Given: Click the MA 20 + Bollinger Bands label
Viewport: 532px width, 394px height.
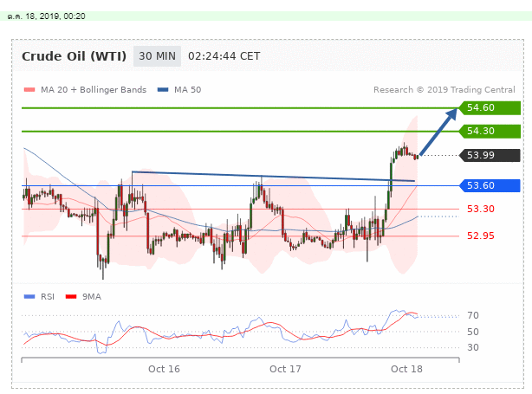Looking at the screenshot, I should click(x=94, y=90).
